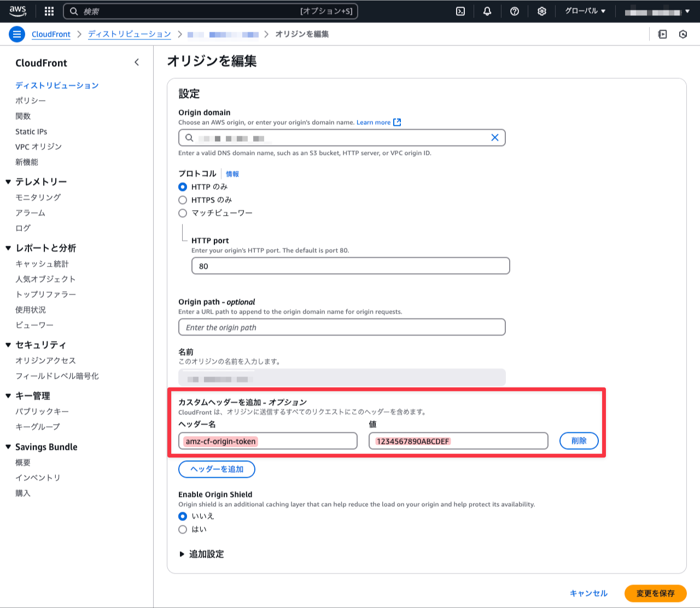Select the HTTPS のみ radio button
The width and height of the screenshot is (700, 608).
(183, 200)
